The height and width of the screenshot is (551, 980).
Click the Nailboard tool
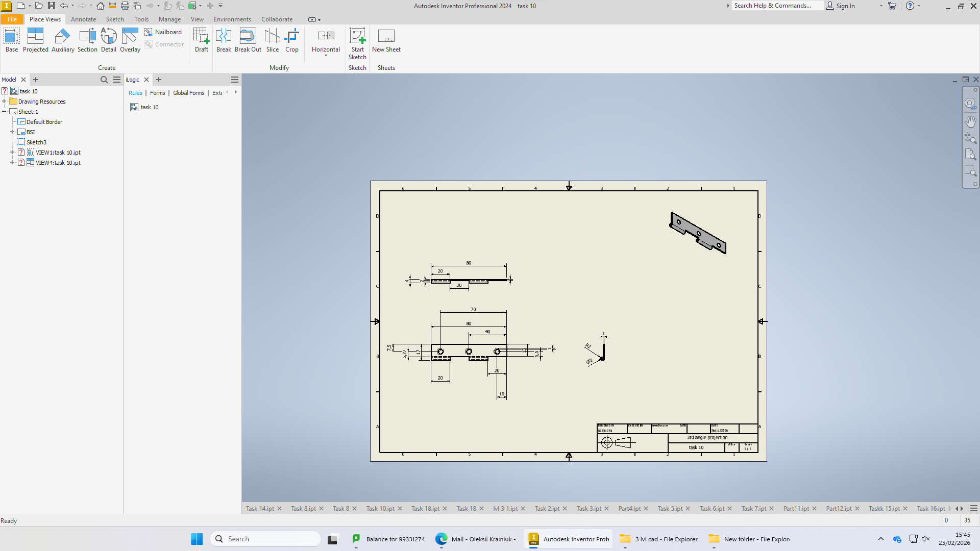coord(163,32)
